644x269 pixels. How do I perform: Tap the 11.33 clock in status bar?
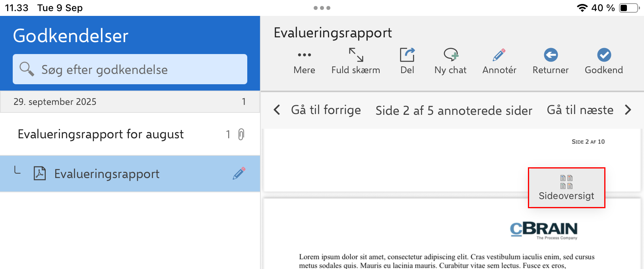pos(17,8)
